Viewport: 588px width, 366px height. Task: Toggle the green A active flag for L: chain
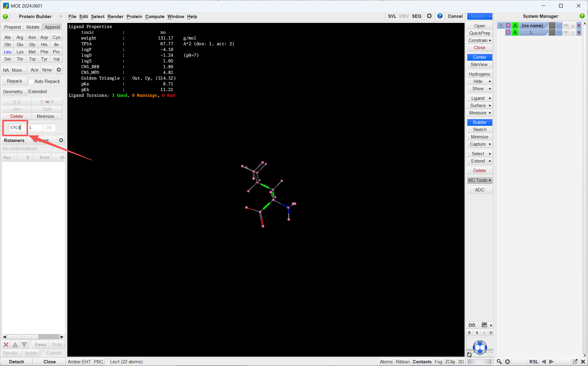[515, 32]
